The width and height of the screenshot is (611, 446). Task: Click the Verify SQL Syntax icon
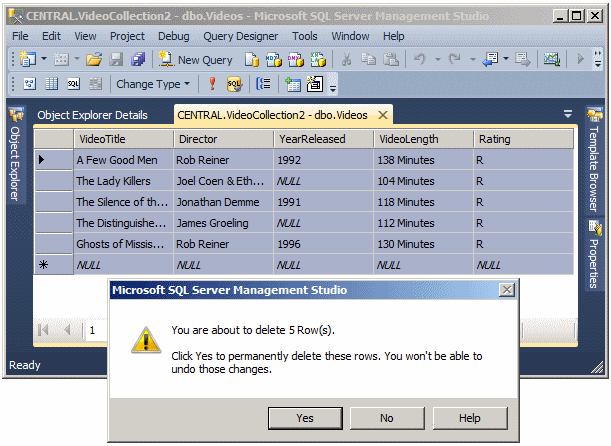(234, 84)
